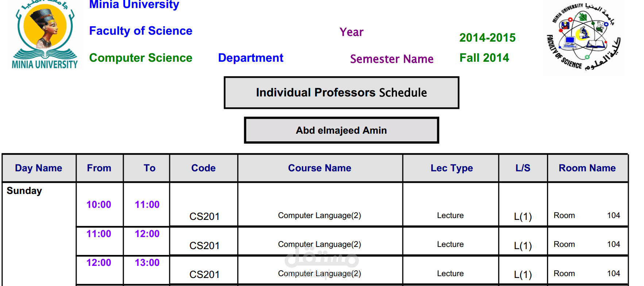Click the Room Name column header
The image size is (644, 286).
point(587,168)
